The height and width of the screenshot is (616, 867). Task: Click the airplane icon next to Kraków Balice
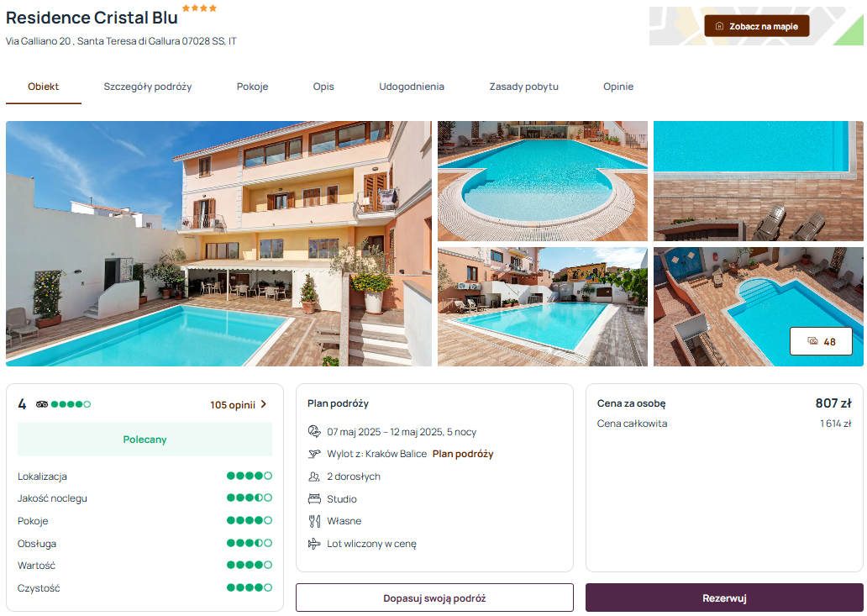pos(314,454)
